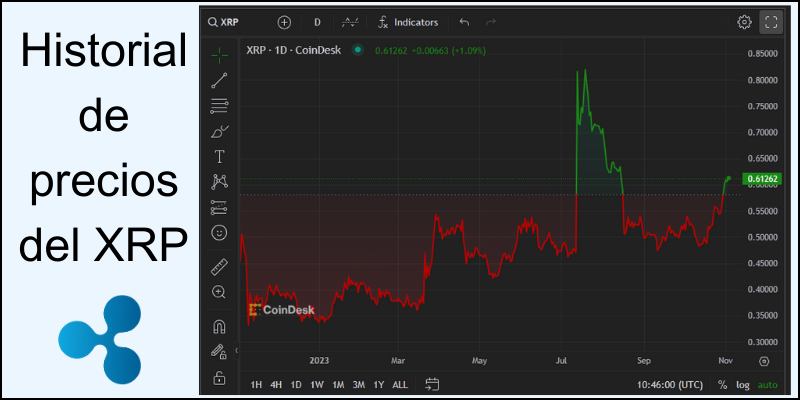Toggle the magnet snapping mode

click(219, 327)
